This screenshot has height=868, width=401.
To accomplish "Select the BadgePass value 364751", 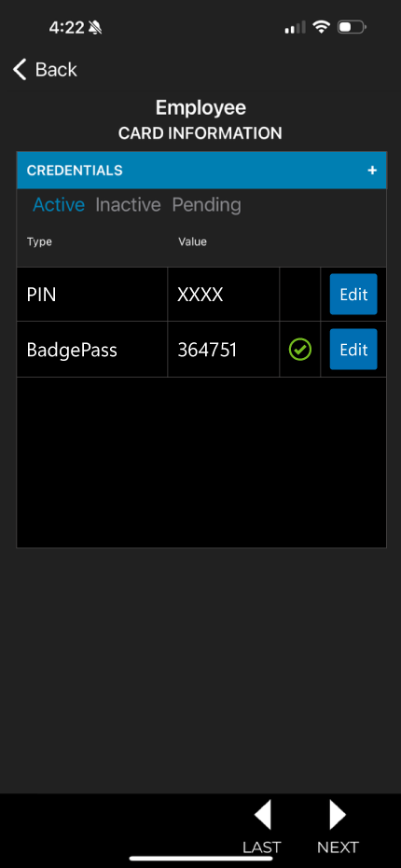I will (207, 350).
